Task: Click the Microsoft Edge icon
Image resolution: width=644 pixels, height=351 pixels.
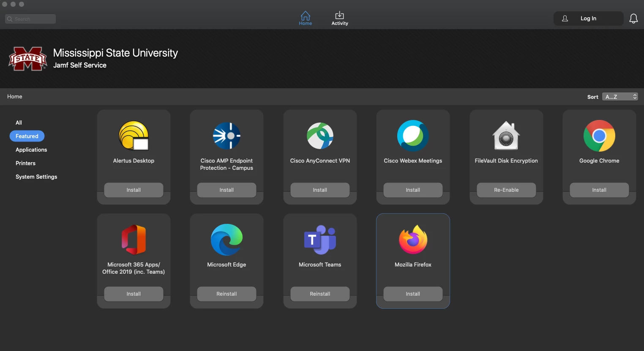Action: [226, 239]
